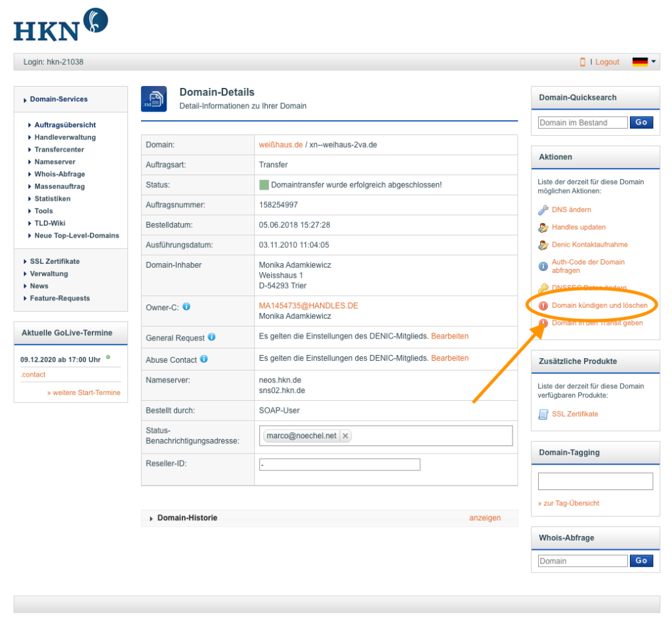Image resolution: width=672 pixels, height=622 pixels.
Task: Open Denic Kontaktaufnahme via its icon
Action: (x=543, y=244)
